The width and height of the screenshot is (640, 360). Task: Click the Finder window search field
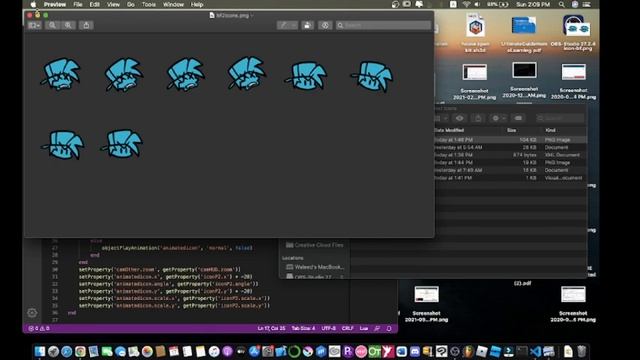pyautogui.click(x=560, y=118)
